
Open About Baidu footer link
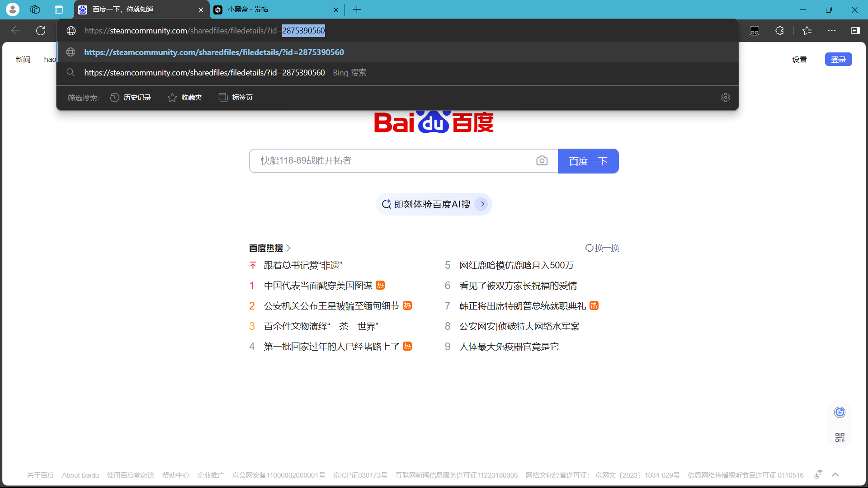coord(80,475)
